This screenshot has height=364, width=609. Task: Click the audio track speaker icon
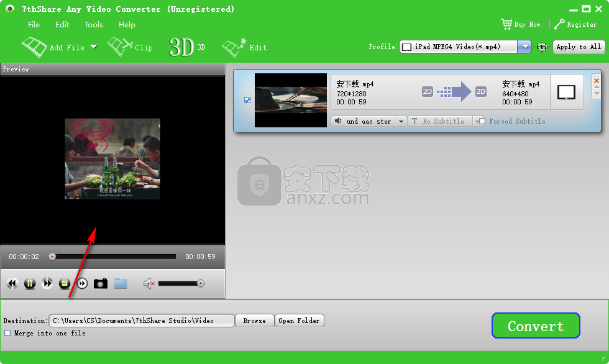[338, 121]
